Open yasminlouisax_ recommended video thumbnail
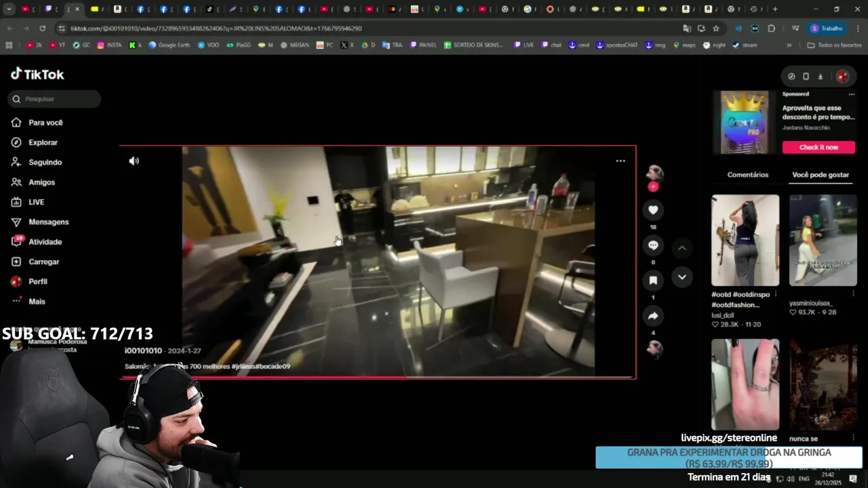The image size is (868, 488). [823, 241]
